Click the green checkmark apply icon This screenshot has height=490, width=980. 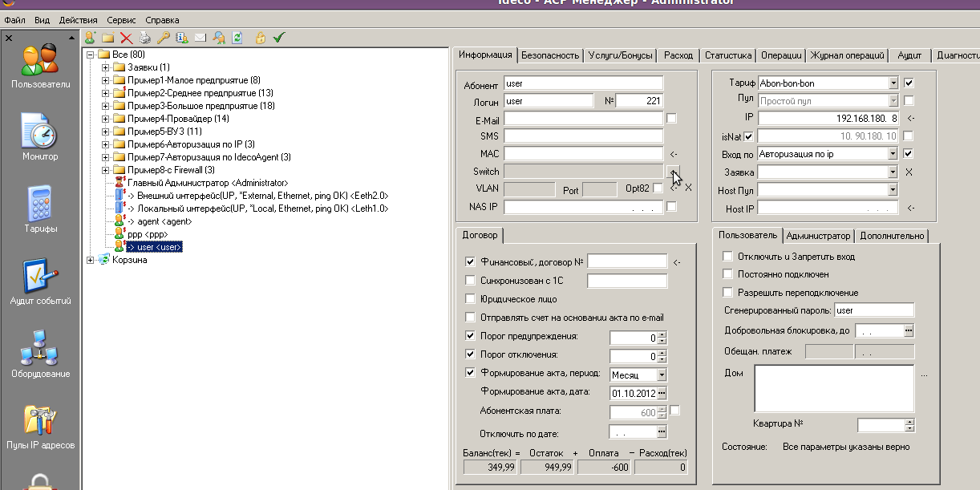(279, 38)
